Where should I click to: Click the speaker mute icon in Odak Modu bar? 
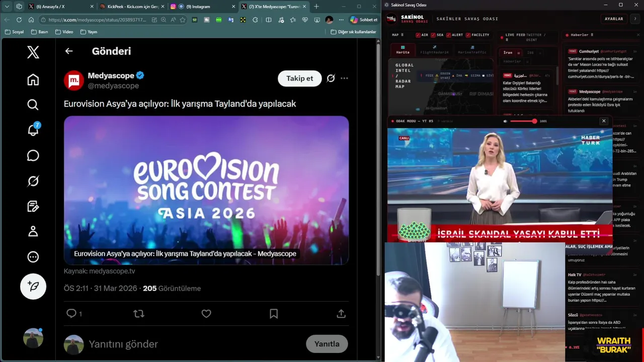(x=505, y=121)
